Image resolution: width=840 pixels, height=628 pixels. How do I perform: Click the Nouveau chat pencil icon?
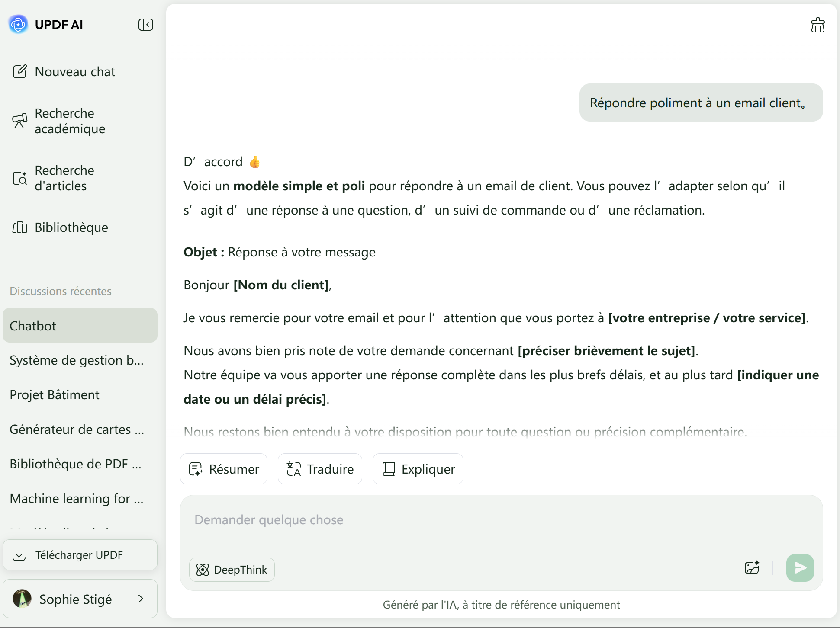tap(20, 71)
